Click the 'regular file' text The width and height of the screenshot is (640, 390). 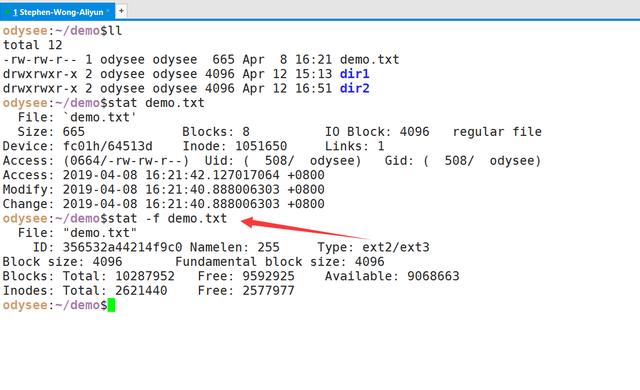click(497, 132)
